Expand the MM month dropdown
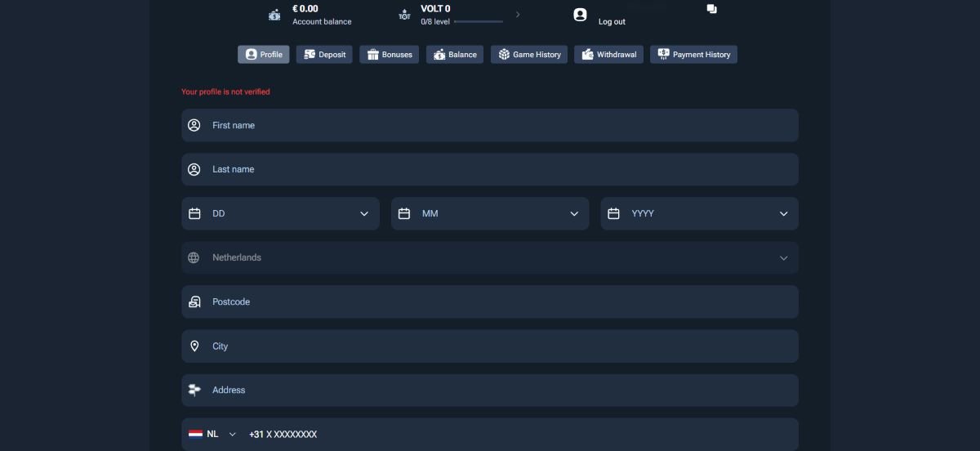The image size is (980, 451). pyautogui.click(x=490, y=213)
